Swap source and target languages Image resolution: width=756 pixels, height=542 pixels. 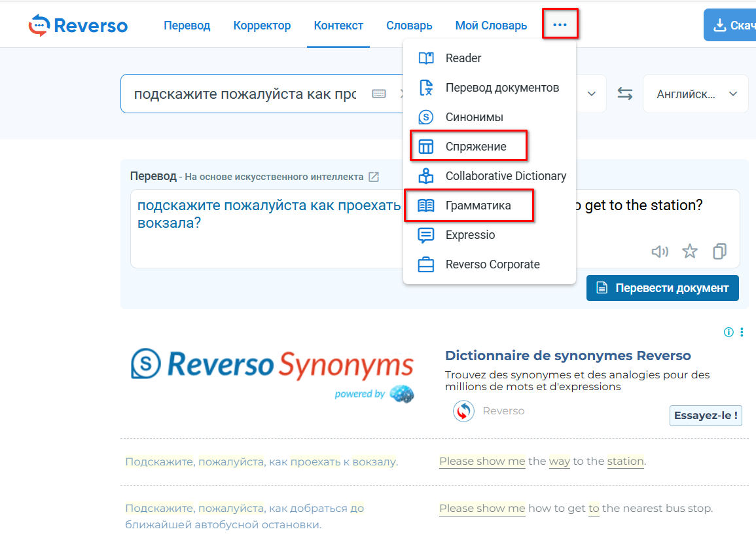(x=625, y=94)
